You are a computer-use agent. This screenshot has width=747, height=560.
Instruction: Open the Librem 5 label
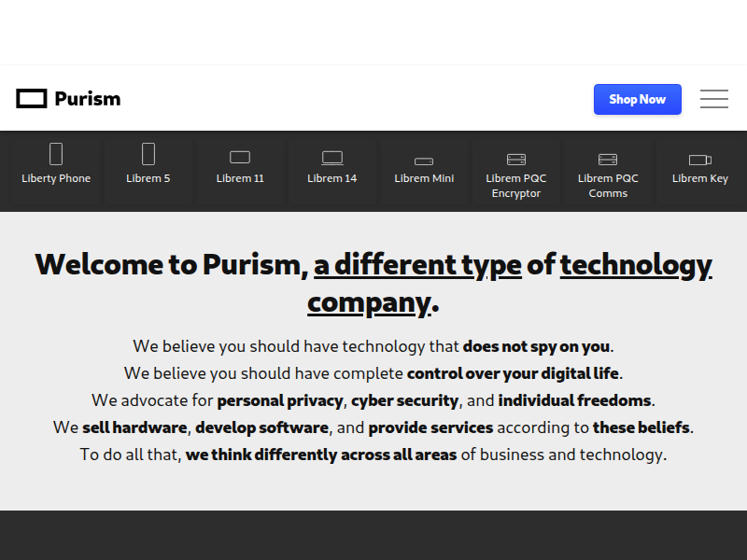pos(148,178)
